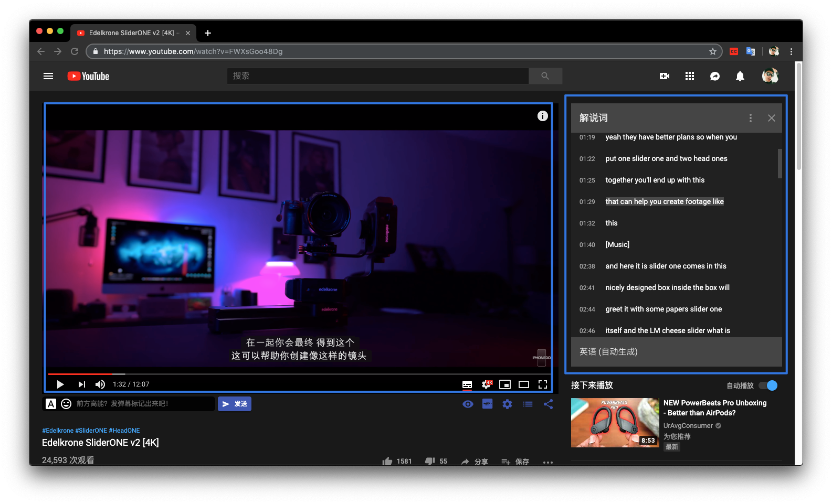Open the YouTube hamburger guide menu
The height and width of the screenshot is (504, 832).
48,76
